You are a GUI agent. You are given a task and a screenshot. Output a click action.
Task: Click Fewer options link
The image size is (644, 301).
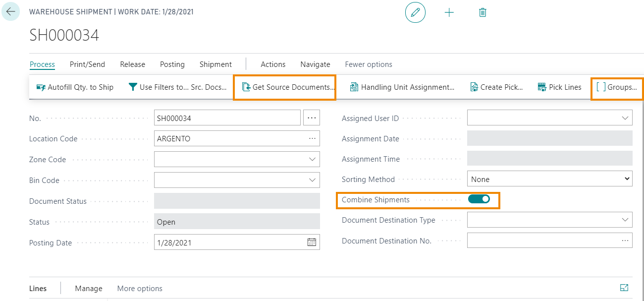coord(369,64)
